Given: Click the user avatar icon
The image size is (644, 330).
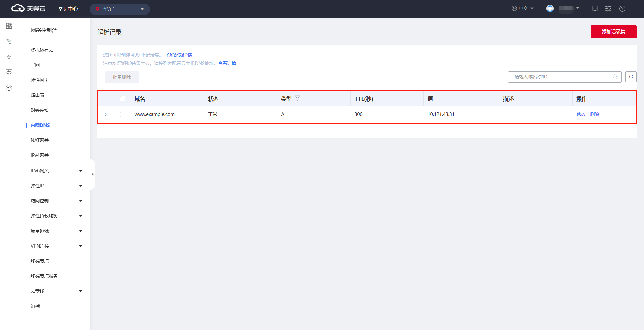Looking at the screenshot, I should 550,9.
